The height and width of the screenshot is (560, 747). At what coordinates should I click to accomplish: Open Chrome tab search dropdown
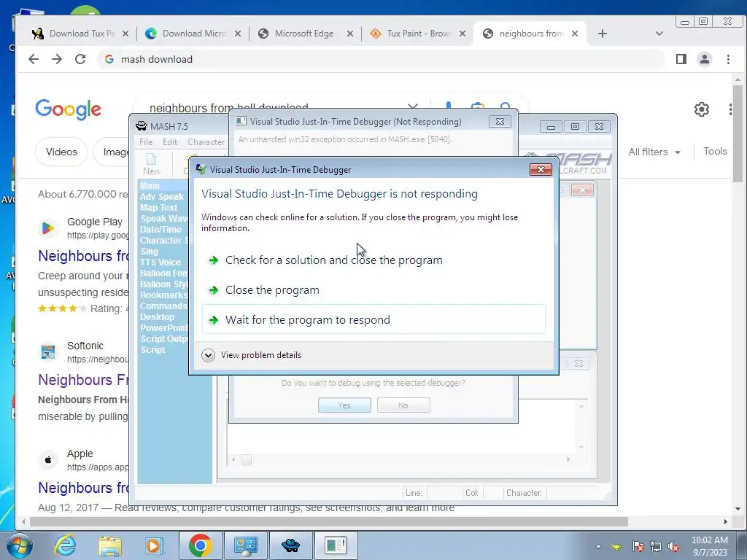point(659,34)
